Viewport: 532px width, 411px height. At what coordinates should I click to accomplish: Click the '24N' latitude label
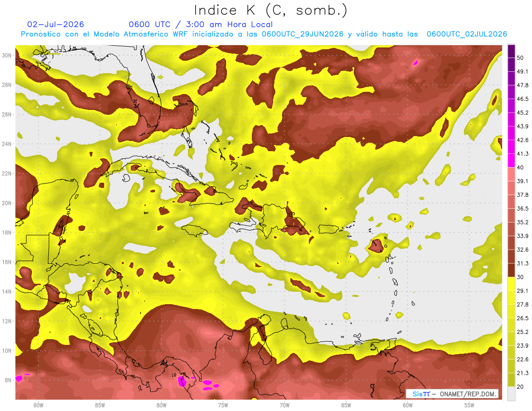pyautogui.click(x=7, y=144)
